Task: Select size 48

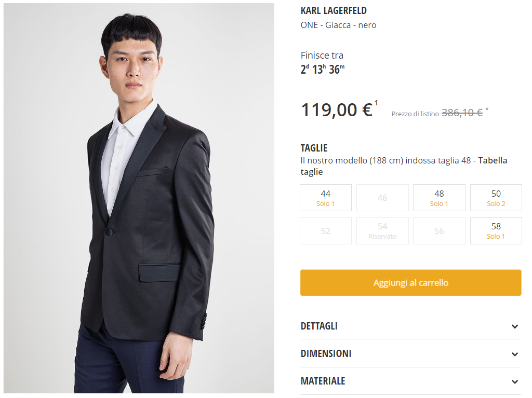Action: tap(439, 198)
